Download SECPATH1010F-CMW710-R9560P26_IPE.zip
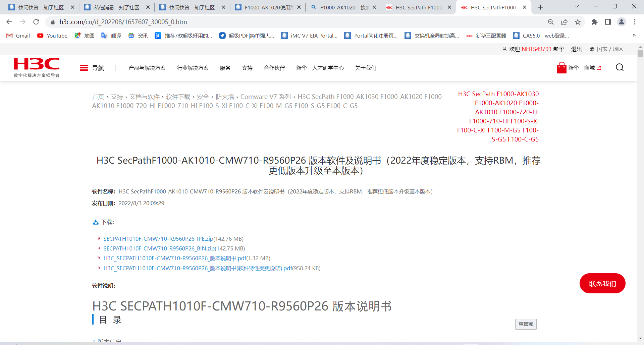Viewport: 644px width, 345px height. click(x=158, y=239)
